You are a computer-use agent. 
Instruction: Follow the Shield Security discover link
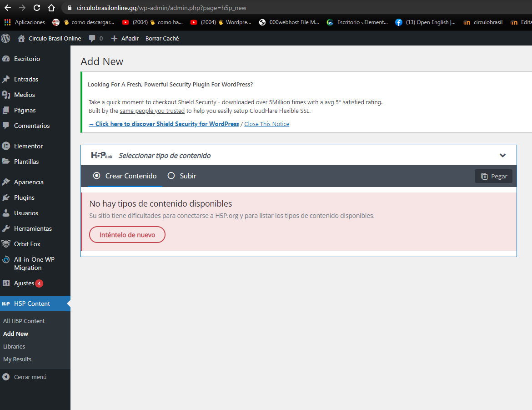pyautogui.click(x=164, y=124)
